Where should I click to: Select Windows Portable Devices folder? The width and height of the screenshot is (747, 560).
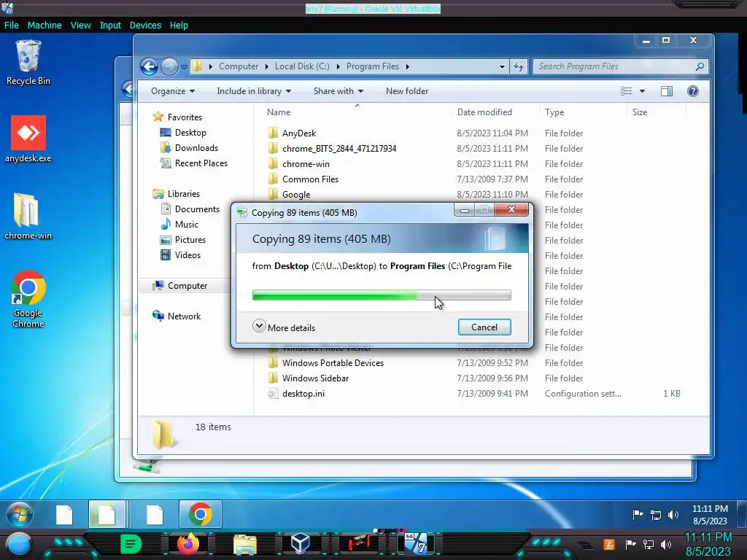[333, 363]
